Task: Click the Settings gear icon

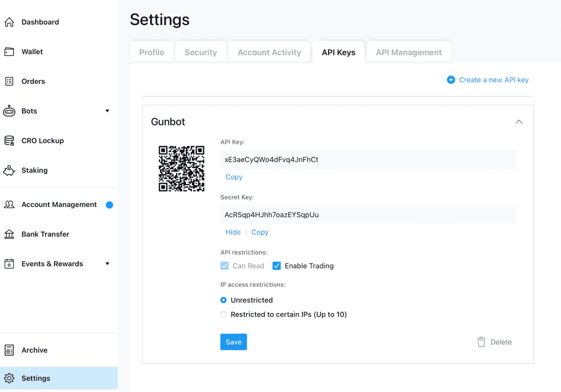Action: [9, 378]
